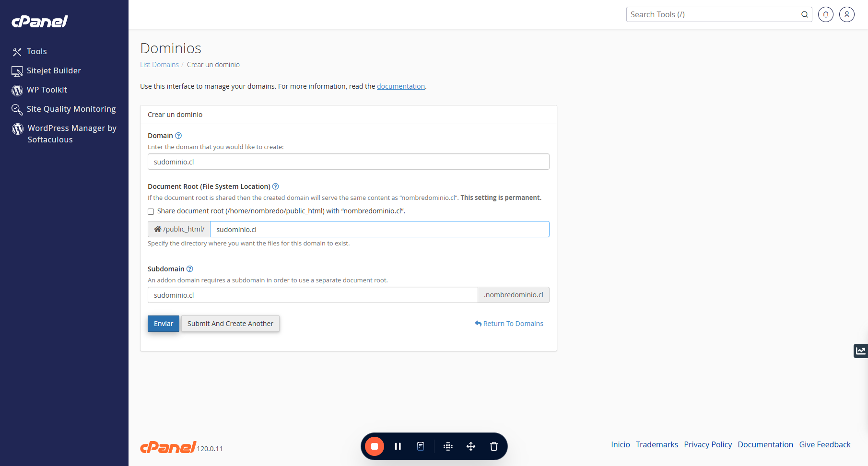
Task: Click the .nombredominio.cl suffix label
Action: click(x=514, y=295)
